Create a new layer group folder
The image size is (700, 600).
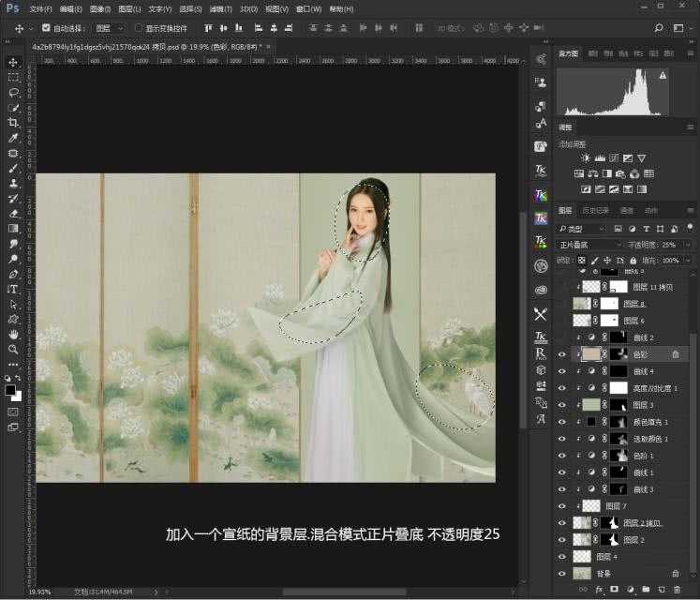point(645,589)
